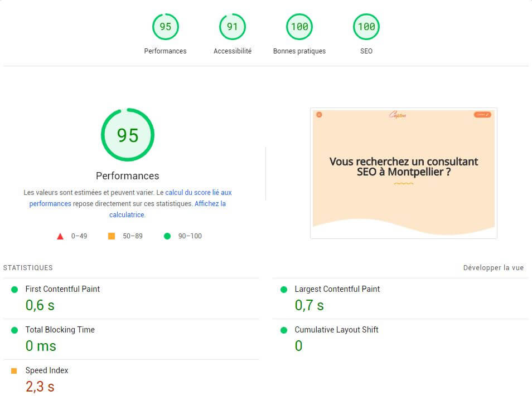This screenshot has width=532, height=396.
Task: Click the SEO score gauge showing 100
Action: pos(366,27)
